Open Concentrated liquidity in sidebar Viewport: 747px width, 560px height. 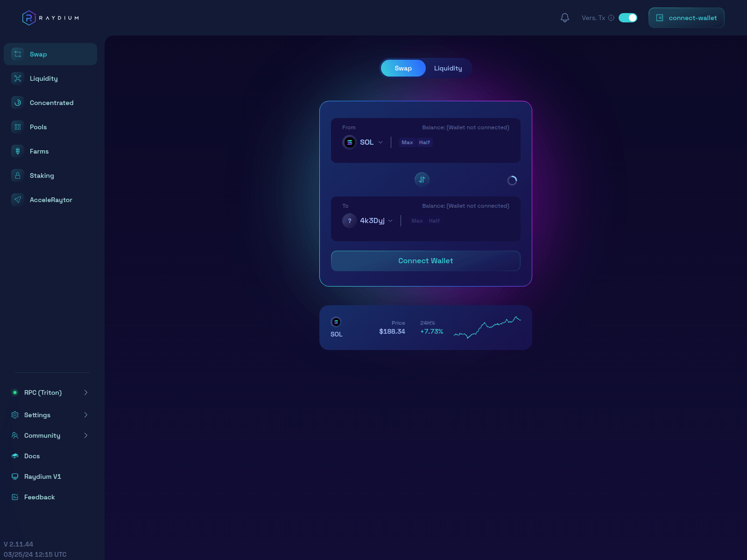[51, 103]
